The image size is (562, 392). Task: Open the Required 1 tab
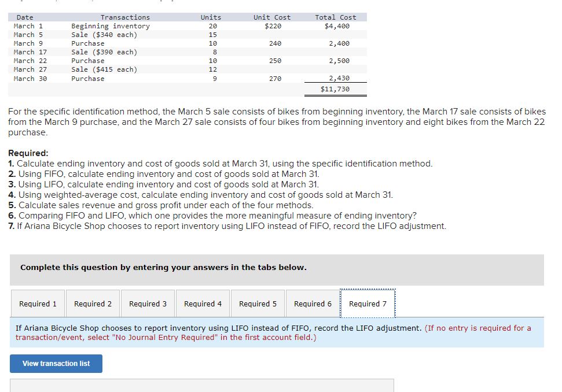(x=38, y=304)
